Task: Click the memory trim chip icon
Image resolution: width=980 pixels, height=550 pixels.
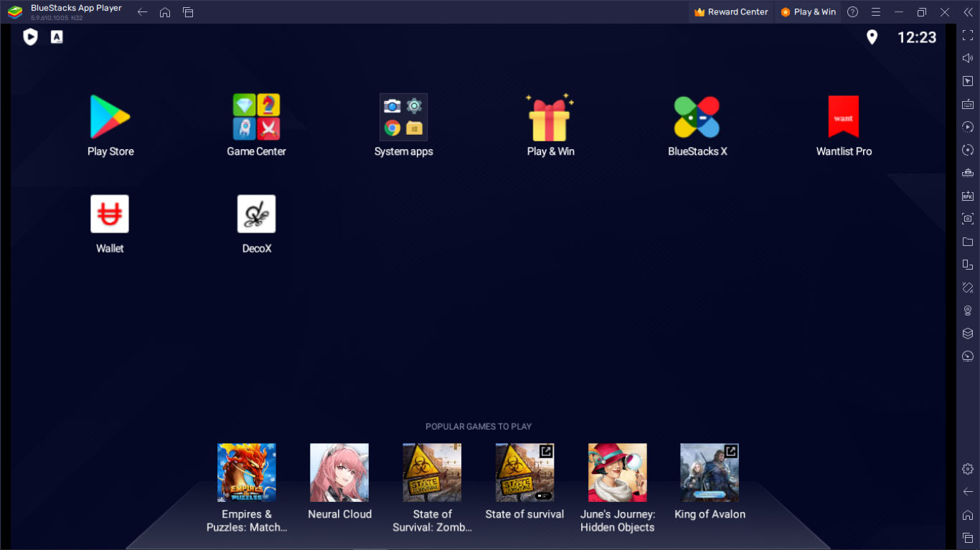Action: pos(968,173)
